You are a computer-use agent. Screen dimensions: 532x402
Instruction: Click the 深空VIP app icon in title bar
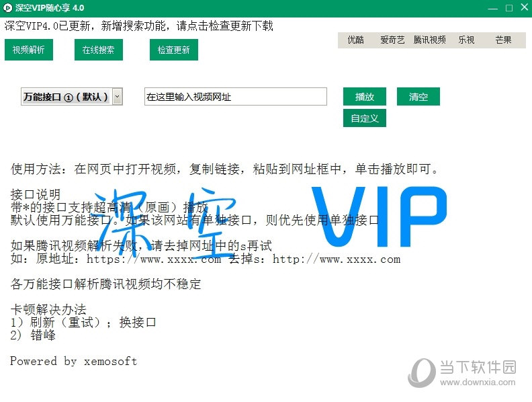[x=7, y=8]
